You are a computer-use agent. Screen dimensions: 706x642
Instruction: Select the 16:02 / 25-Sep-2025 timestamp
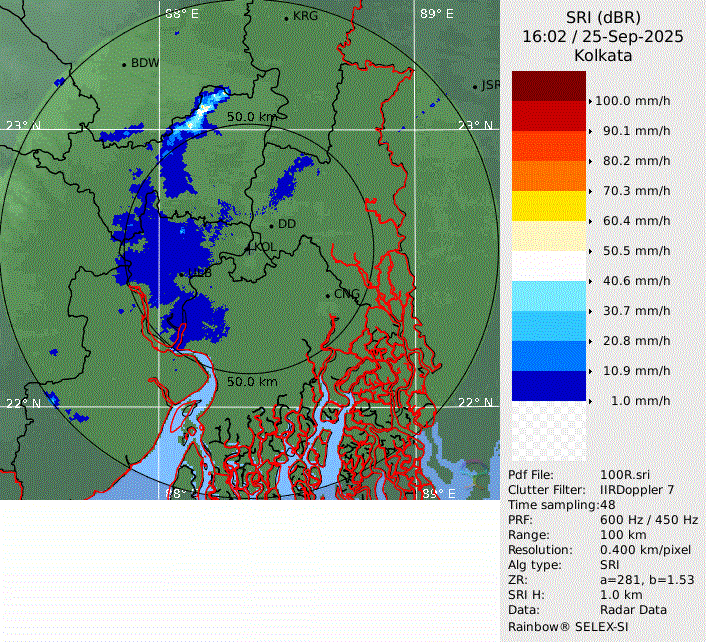602,36
